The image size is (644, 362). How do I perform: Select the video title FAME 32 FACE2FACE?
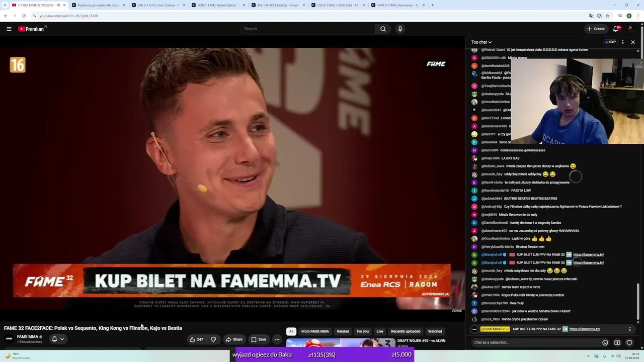pos(93,328)
